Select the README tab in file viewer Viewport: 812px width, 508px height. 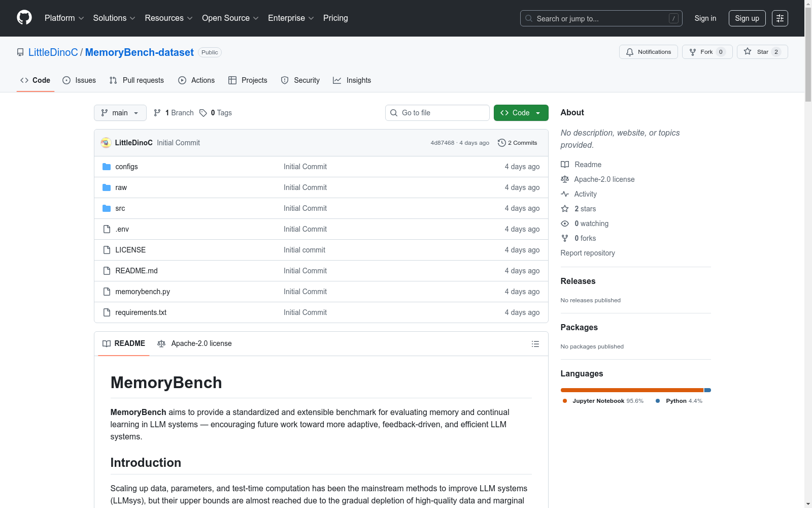pyautogui.click(x=124, y=344)
